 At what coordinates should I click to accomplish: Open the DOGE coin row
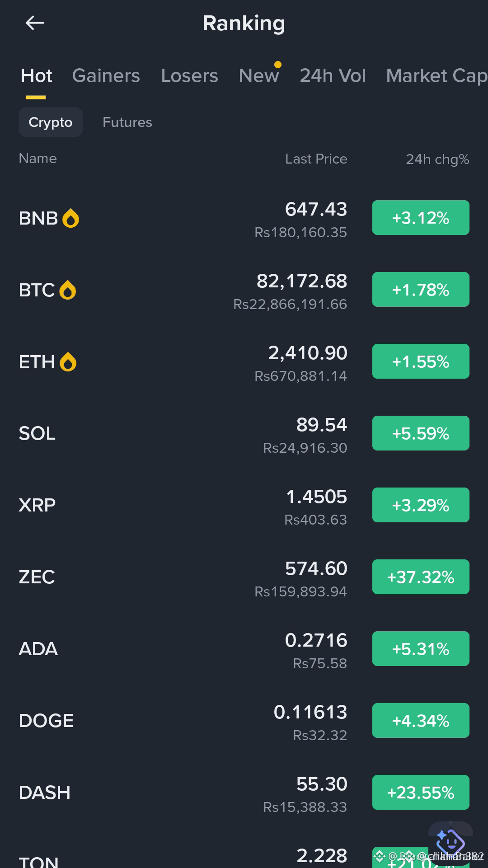(244, 721)
